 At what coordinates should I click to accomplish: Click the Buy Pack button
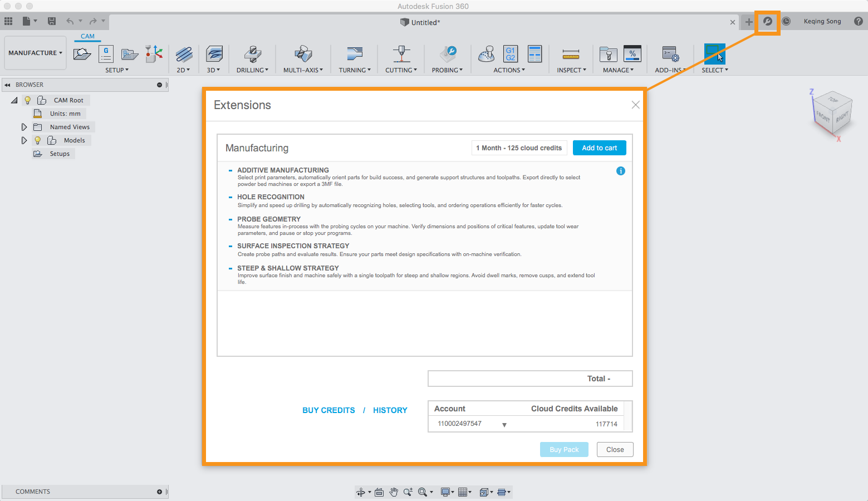click(x=564, y=450)
